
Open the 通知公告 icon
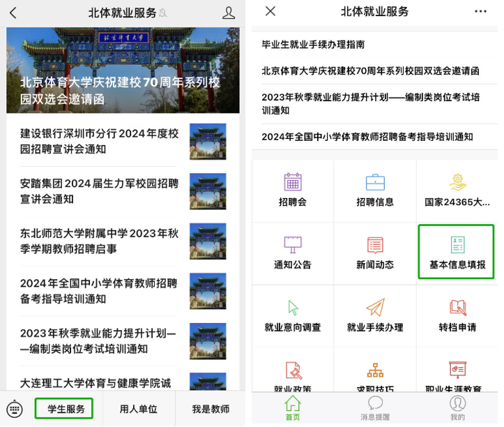(x=293, y=245)
